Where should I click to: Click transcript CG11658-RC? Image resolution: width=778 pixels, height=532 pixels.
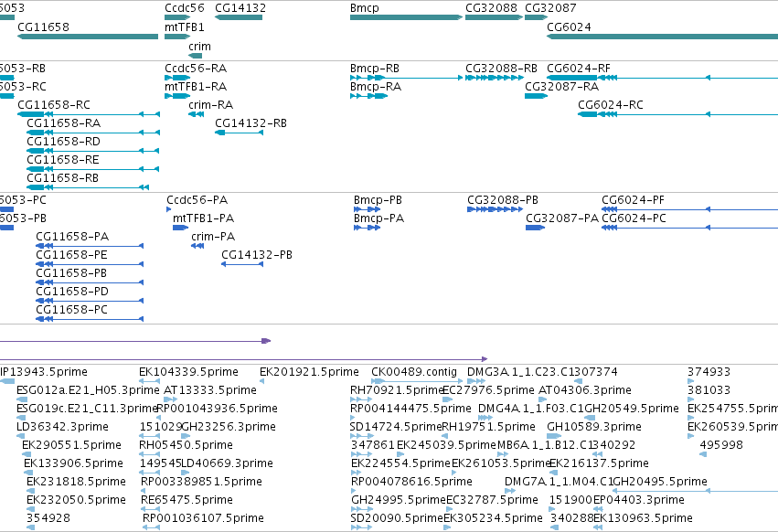click(89, 114)
